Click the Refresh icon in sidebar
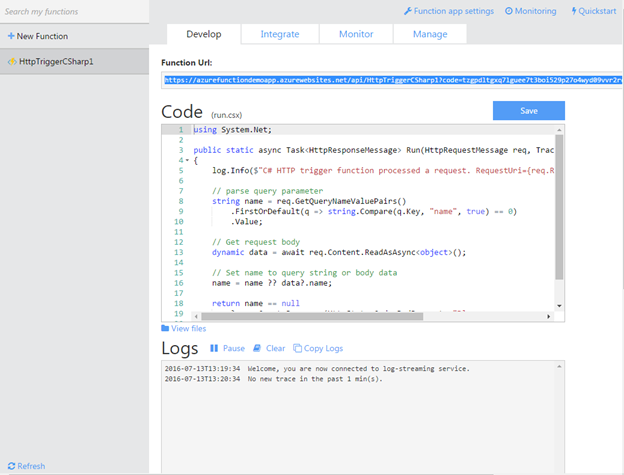Image resolution: width=624 pixels, height=475 pixels. click(x=11, y=466)
